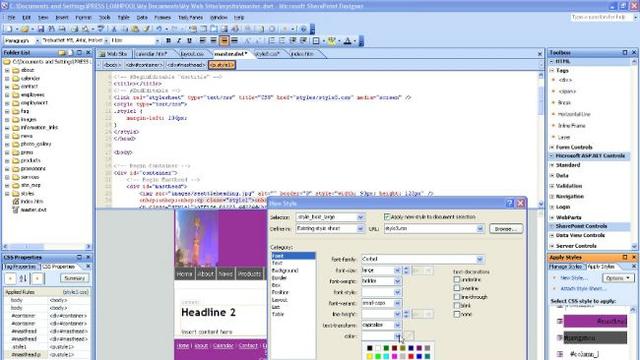Click the Save icon in the toolbar

click(41, 29)
